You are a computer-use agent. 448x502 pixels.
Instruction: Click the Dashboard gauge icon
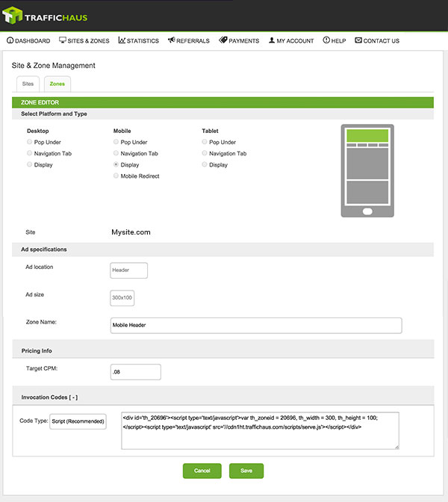click(10, 40)
